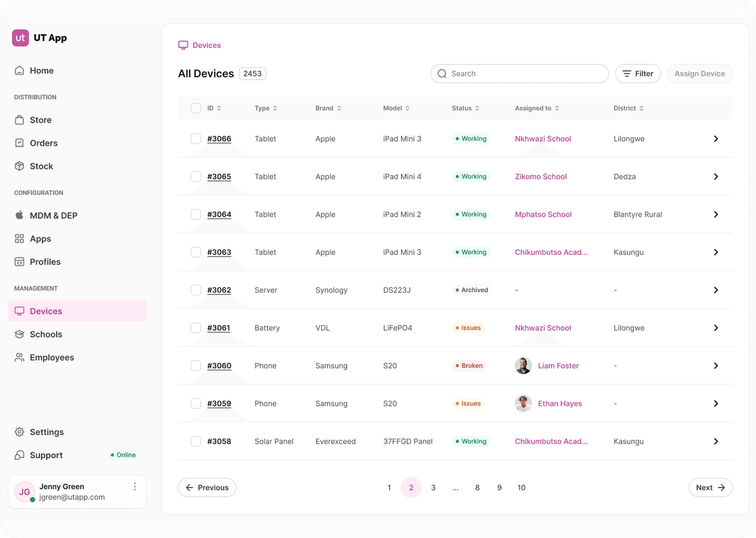Click the magnifier icon in Search

click(x=442, y=74)
